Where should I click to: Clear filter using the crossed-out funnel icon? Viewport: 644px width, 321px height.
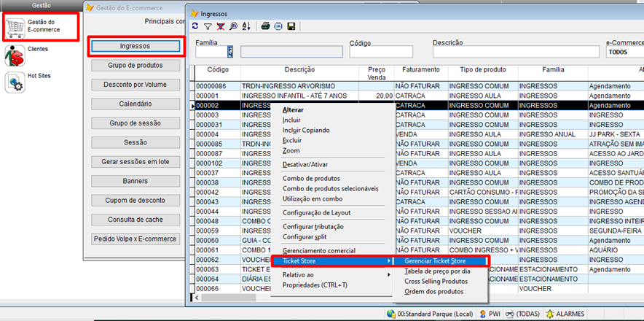pyautogui.click(x=220, y=26)
